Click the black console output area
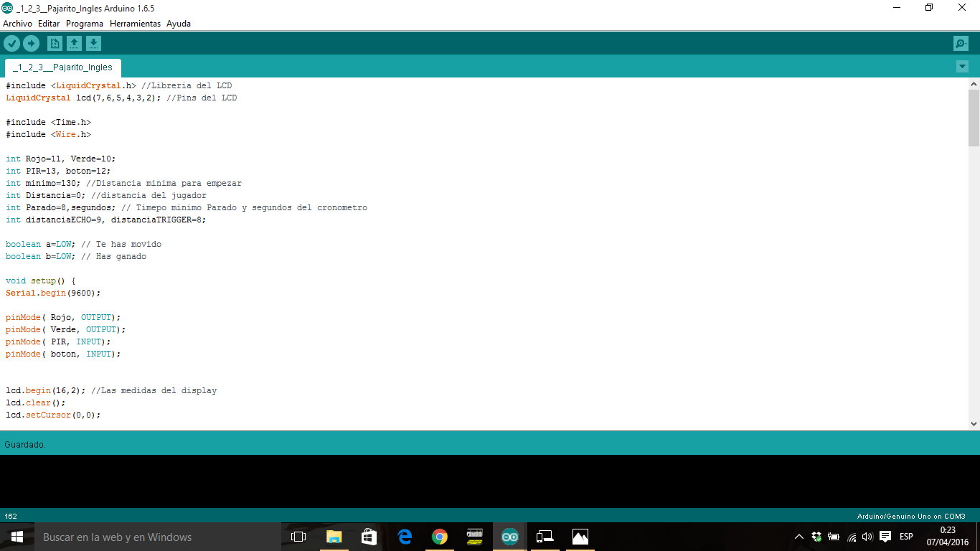The height and width of the screenshot is (551, 980). (x=490, y=481)
